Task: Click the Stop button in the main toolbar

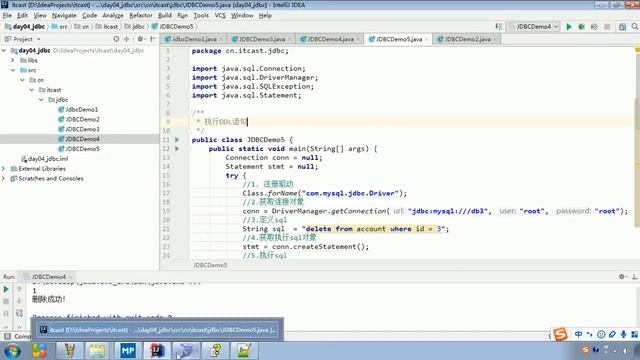Action: (x=607, y=27)
